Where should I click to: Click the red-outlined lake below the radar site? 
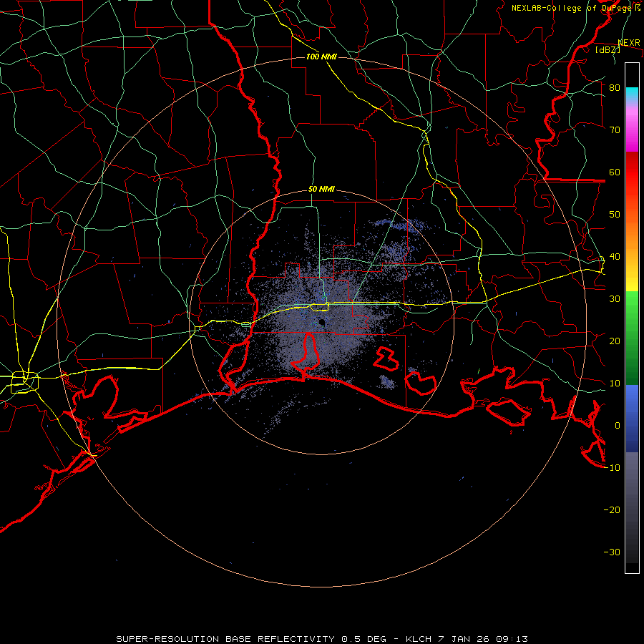click(306, 351)
